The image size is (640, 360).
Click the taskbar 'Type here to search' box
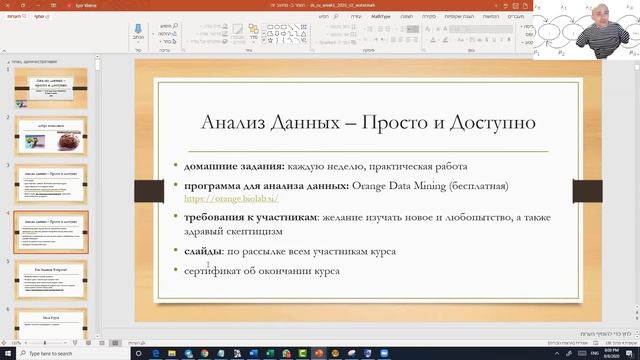[73, 353]
